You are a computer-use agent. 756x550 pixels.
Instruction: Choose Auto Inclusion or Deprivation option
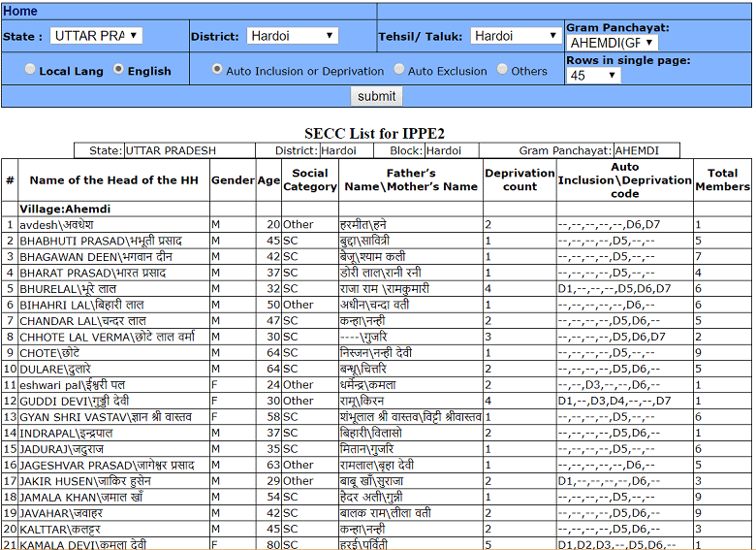217,70
